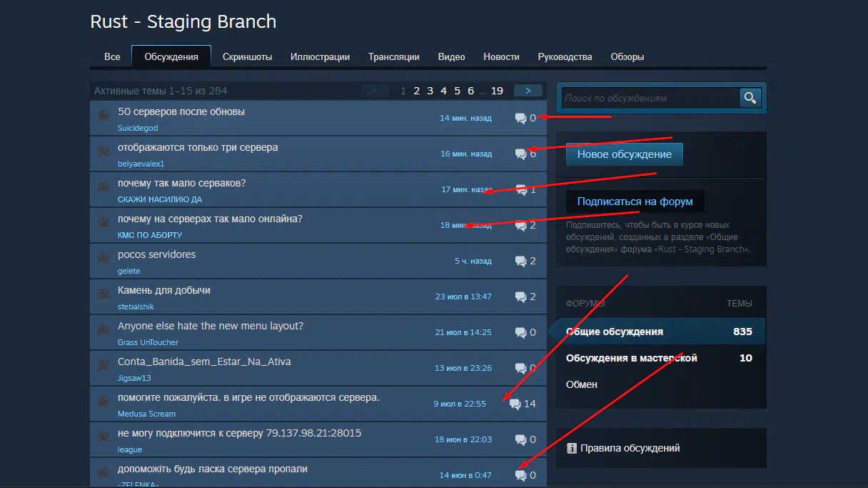
Task: Open the Иллюстрации tab
Action: 320,56
